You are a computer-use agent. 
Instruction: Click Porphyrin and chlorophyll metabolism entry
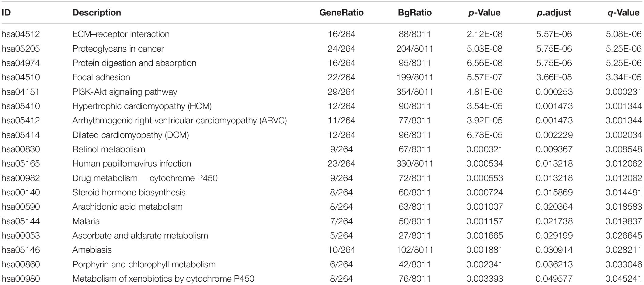[x=144, y=264]
